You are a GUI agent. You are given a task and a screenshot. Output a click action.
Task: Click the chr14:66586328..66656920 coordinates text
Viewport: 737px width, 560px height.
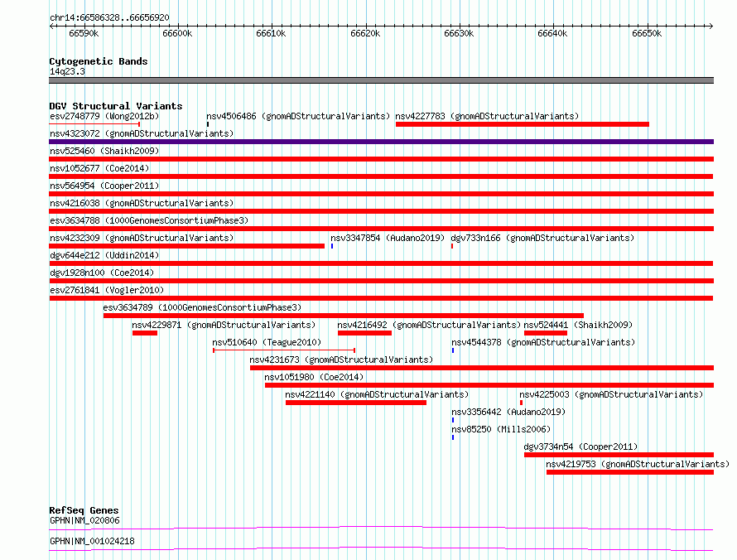coord(109,17)
